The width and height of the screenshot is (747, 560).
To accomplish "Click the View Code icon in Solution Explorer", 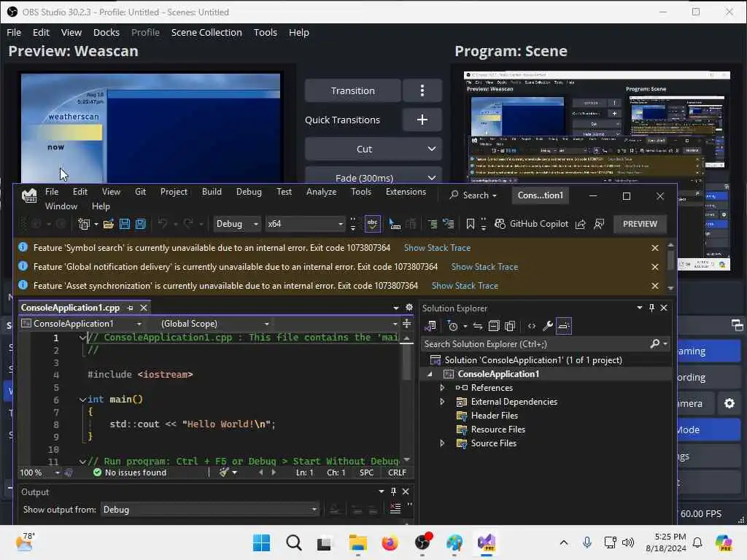I will (531, 326).
